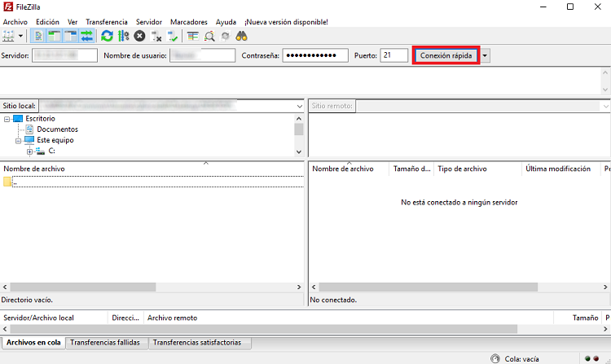
Task: Toggle the remote directory tree view
Action: [x=71, y=36]
